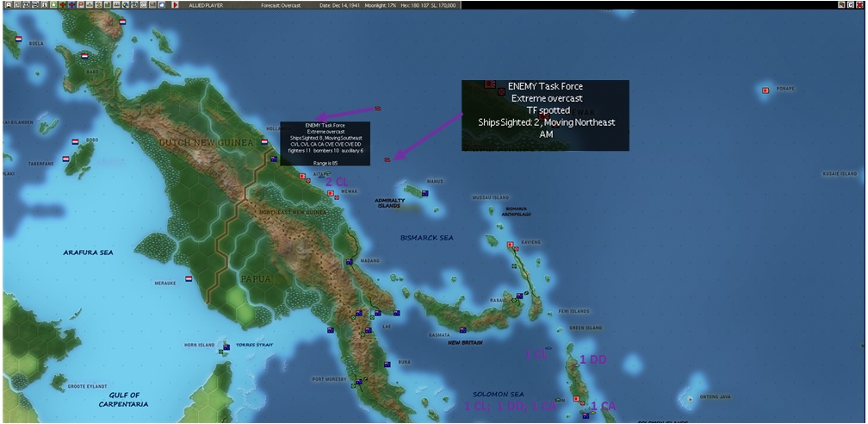Select the Australian flag base at Rabaul

pos(519,296)
